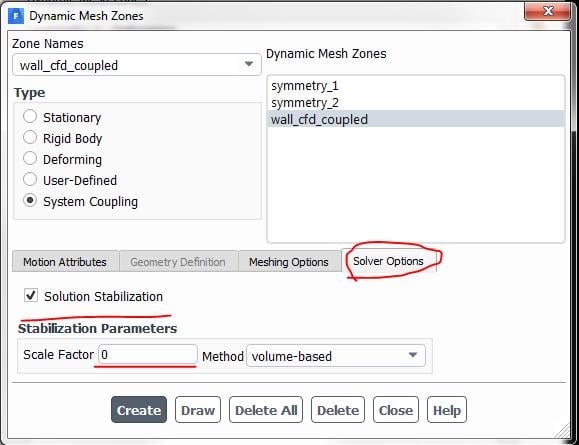The height and width of the screenshot is (445, 579).
Task: Select the Stationary type radio button
Action: pyautogui.click(x=30, y=117)
